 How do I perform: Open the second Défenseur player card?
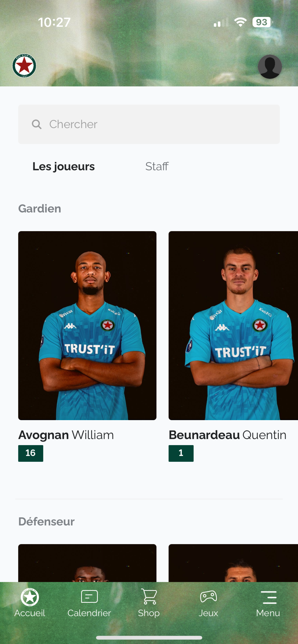tap(233, 563)
